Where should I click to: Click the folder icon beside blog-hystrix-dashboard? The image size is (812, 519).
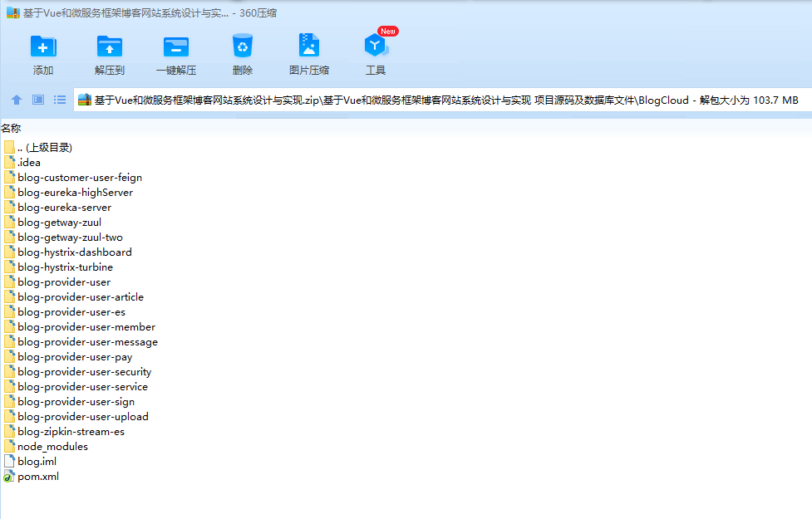pyautogui.click(x=9, y=252)
